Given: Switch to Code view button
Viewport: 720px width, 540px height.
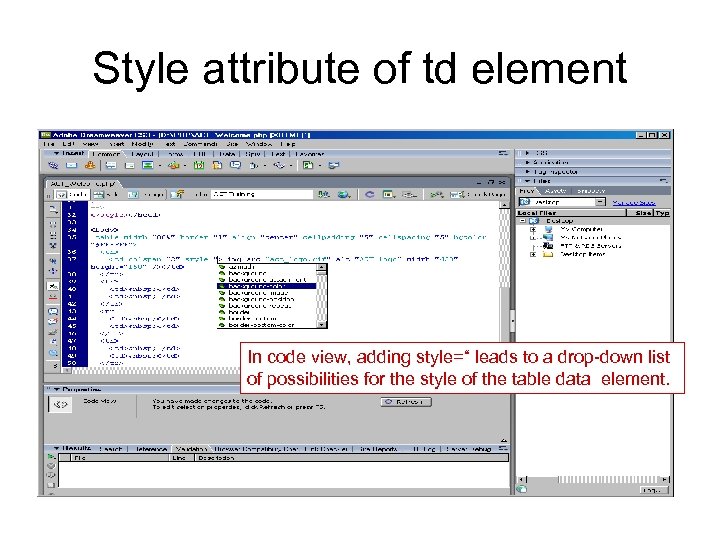Looking at the screenshot, I should (71, 195).
